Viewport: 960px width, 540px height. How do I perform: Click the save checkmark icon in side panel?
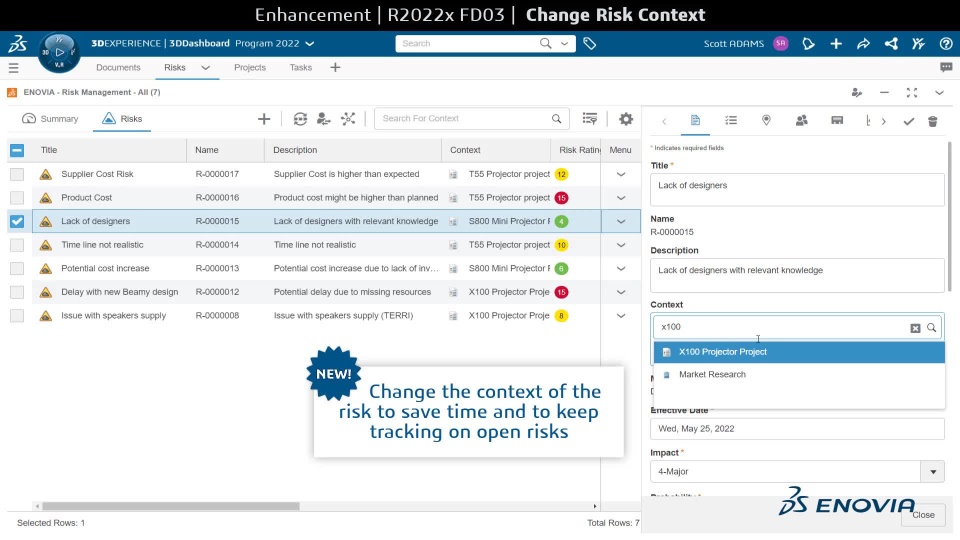point(909,121)
